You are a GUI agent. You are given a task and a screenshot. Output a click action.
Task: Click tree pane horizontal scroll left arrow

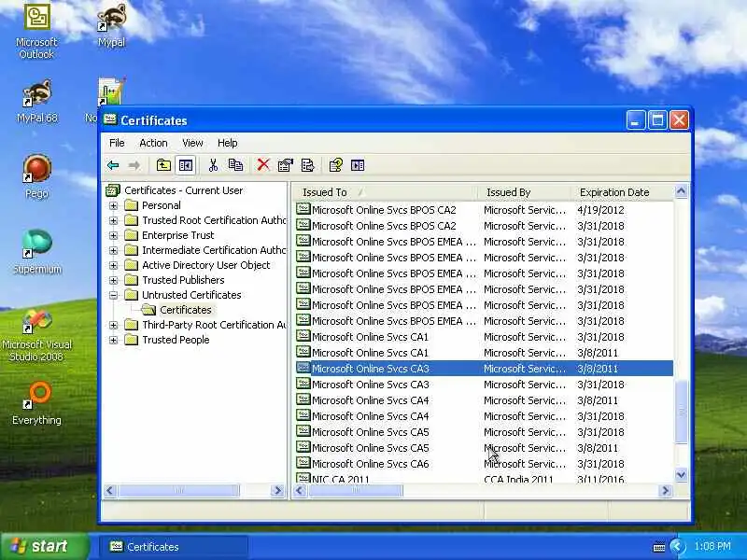[110, 490]
